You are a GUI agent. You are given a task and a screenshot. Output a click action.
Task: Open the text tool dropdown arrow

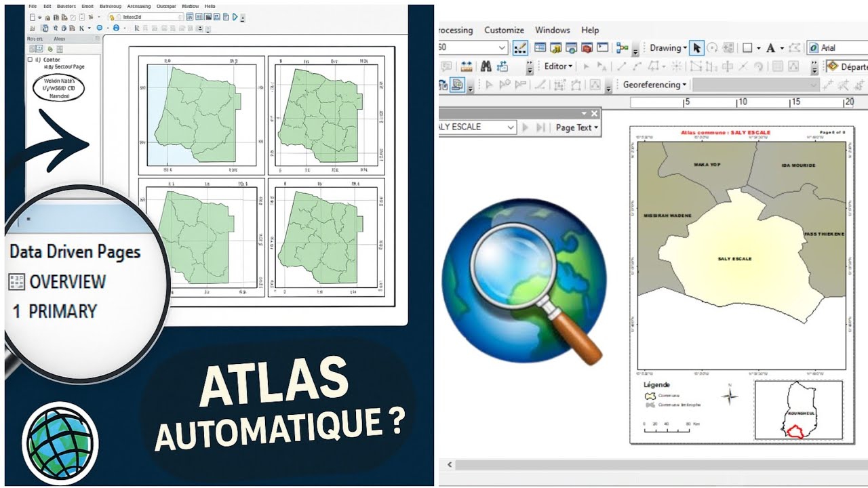click(782, 48)
